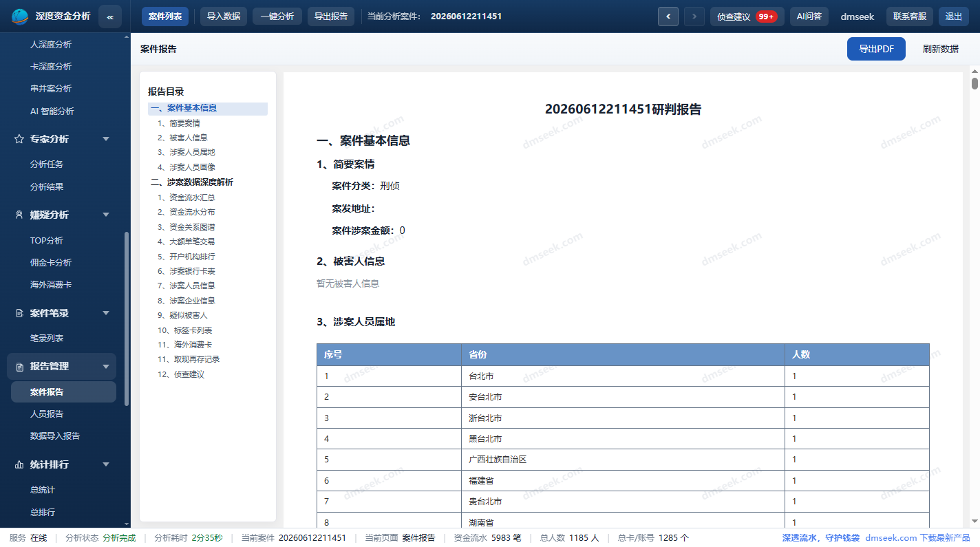Open 数据导入报告 in the sidebar
980x547 pixels.
[55, 436]
